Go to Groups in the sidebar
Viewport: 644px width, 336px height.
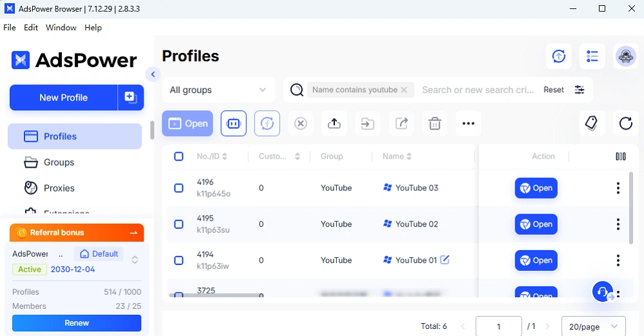pyautogui.click(x=75, y=162)
